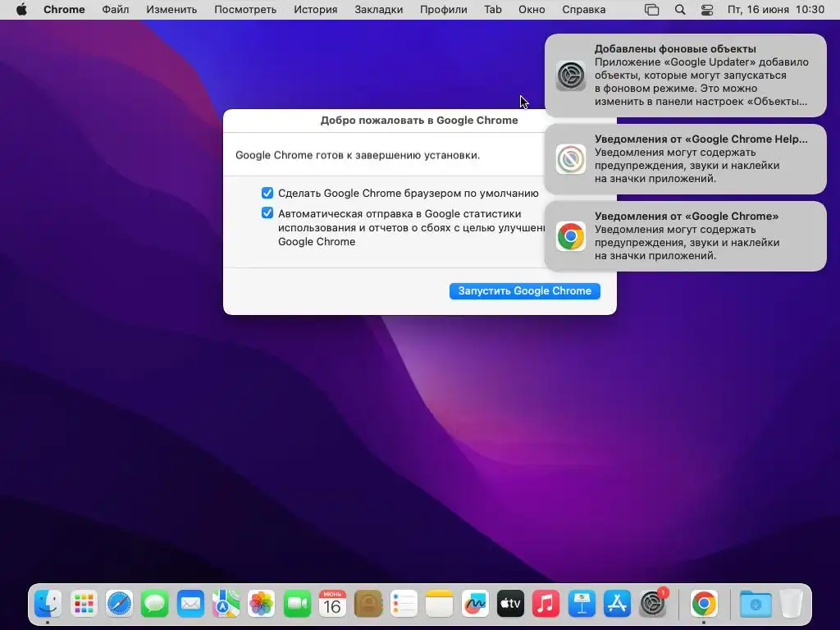The image size is (840, 630).
Task: Open Launchpad in the Dock
Action: (84, 605)
